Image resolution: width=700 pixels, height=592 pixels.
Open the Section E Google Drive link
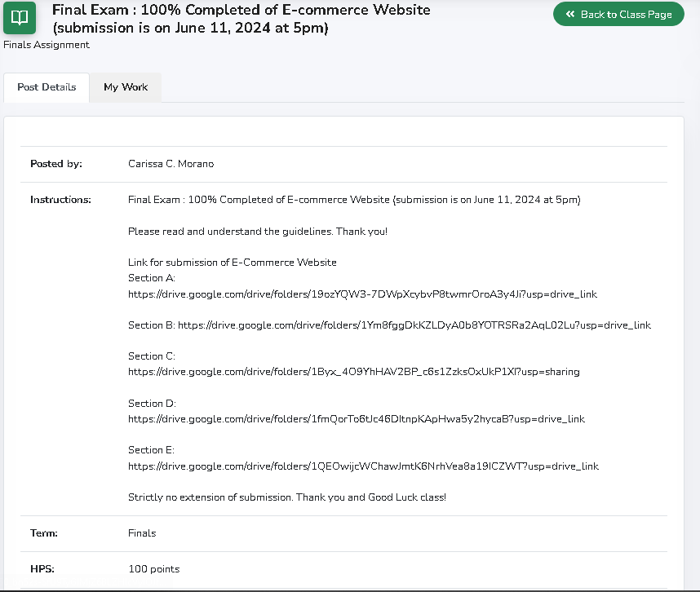coord(363,466)
